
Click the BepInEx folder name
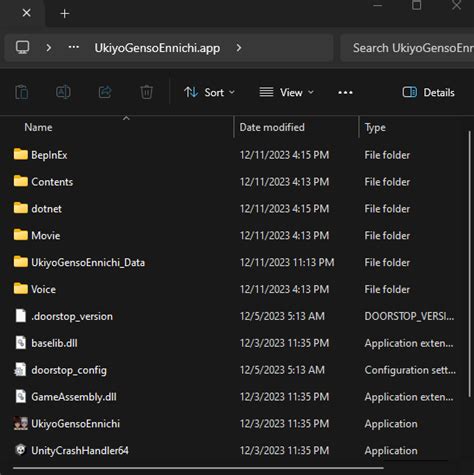pyautogui.click(x=49, y=155)
